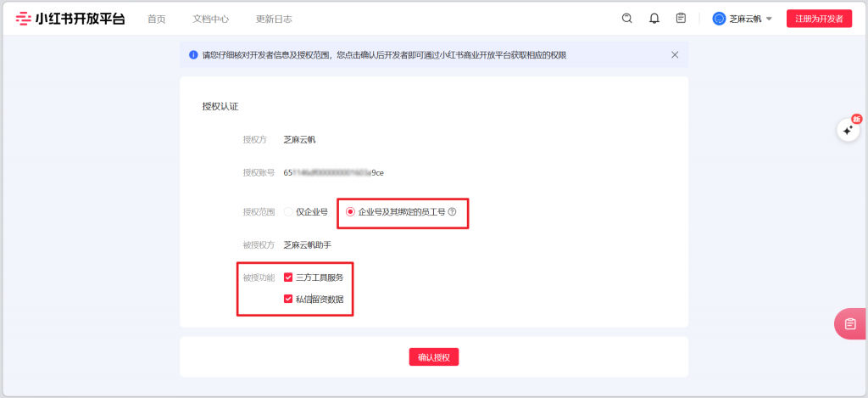Click the 授权账号 label
868x398 pixels.
(259, 172)
